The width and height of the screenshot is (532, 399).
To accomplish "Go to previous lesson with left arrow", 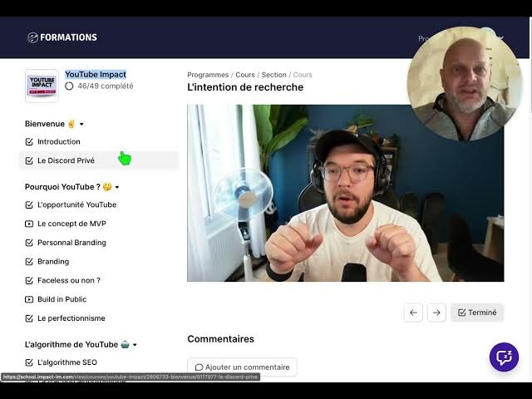I will tap(413, 313).
